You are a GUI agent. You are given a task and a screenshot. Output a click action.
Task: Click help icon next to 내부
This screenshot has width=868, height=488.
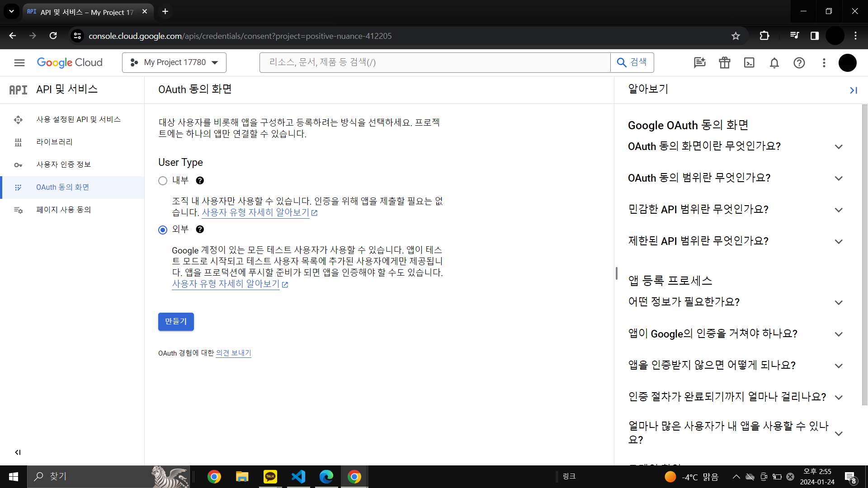200,181
